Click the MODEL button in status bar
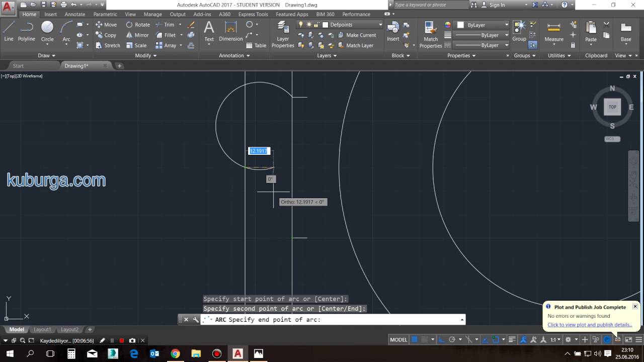The image size is (644, 362). 398,339
